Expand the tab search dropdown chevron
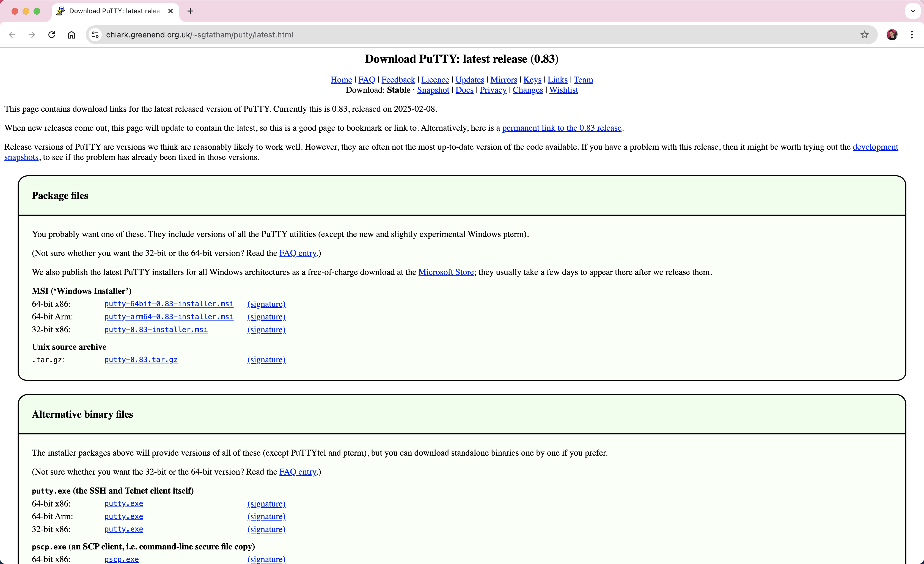 (x=912, y=11)
